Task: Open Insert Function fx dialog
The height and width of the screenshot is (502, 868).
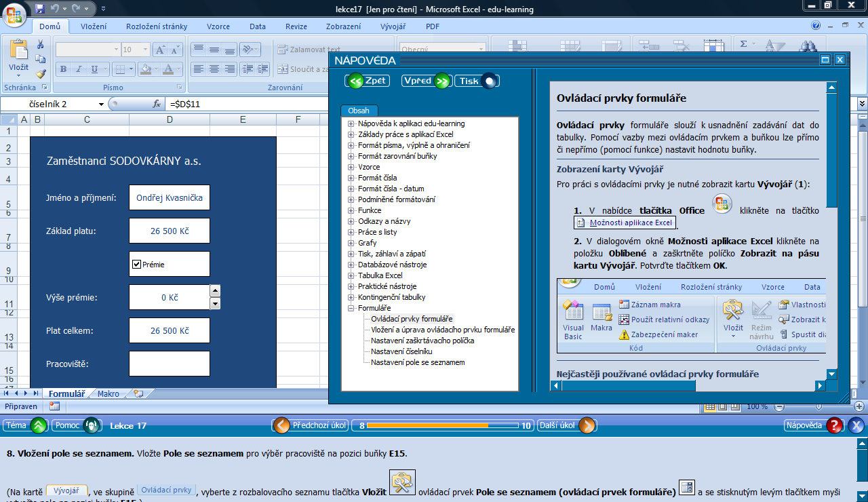Action: click(157, 104)
